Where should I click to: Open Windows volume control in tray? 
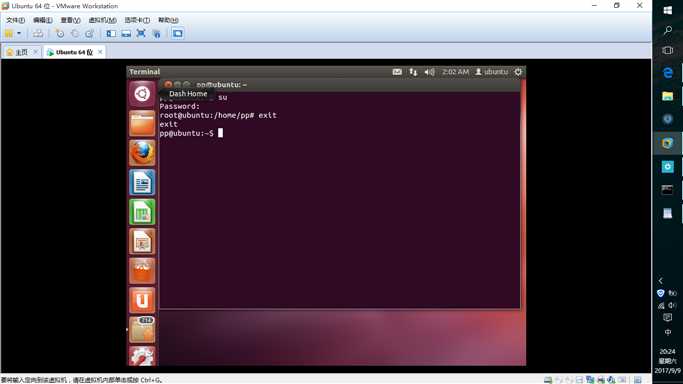pos(673,305)
